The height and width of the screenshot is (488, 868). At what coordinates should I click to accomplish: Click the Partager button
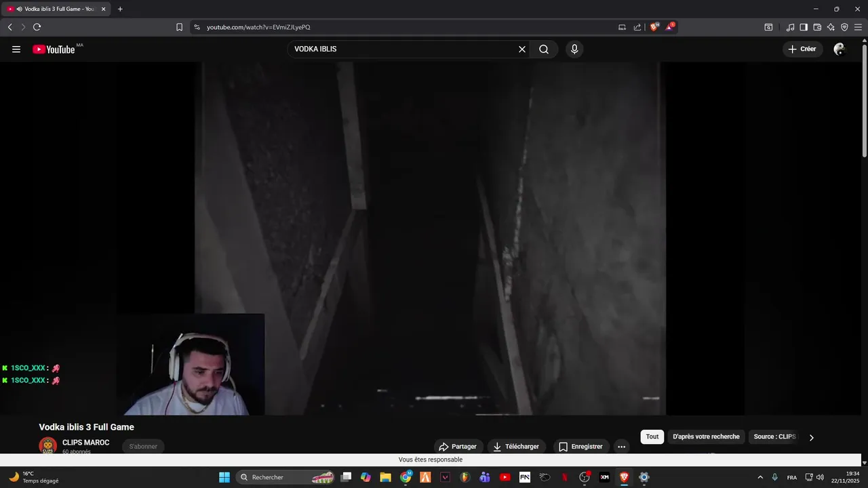458,447
